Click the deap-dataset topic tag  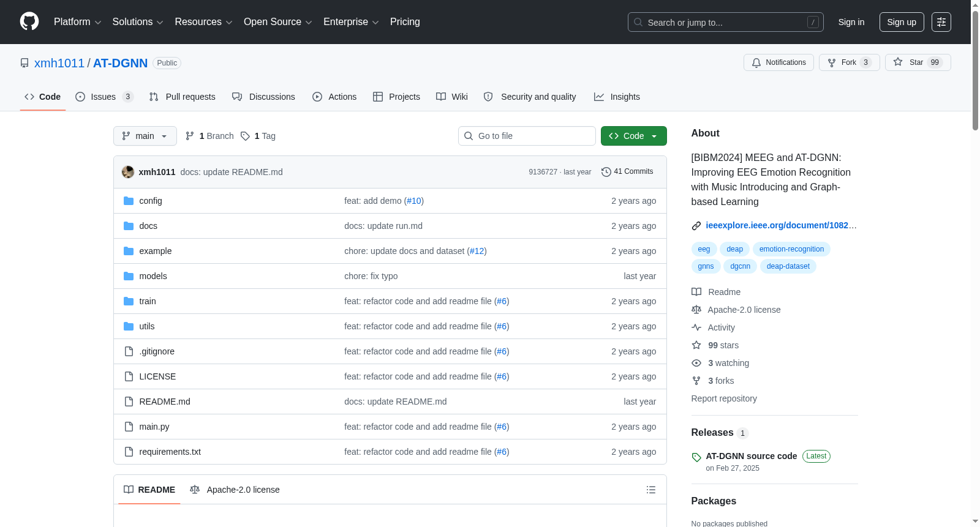[788, 266]
